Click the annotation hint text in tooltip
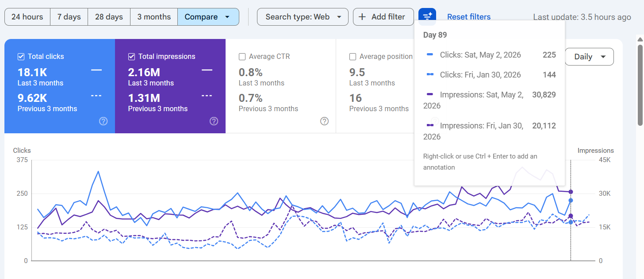This screenshot has height=279, width=644. (480, 162)
